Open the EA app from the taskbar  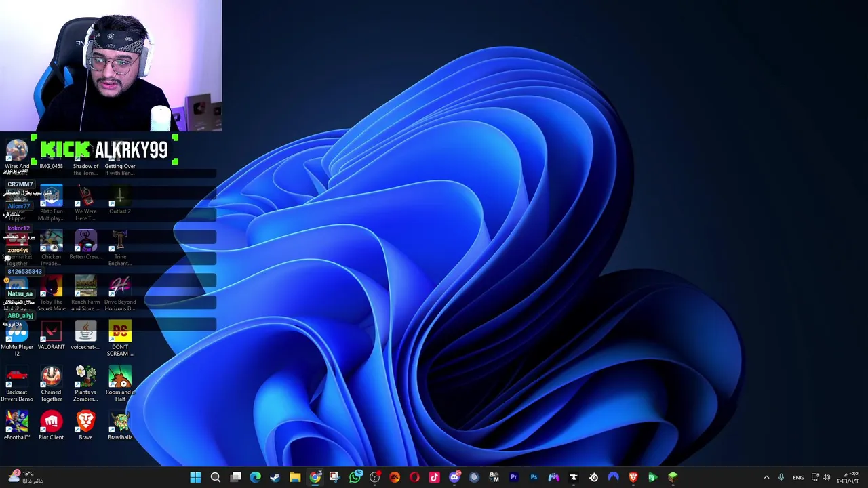coord(395,477)
